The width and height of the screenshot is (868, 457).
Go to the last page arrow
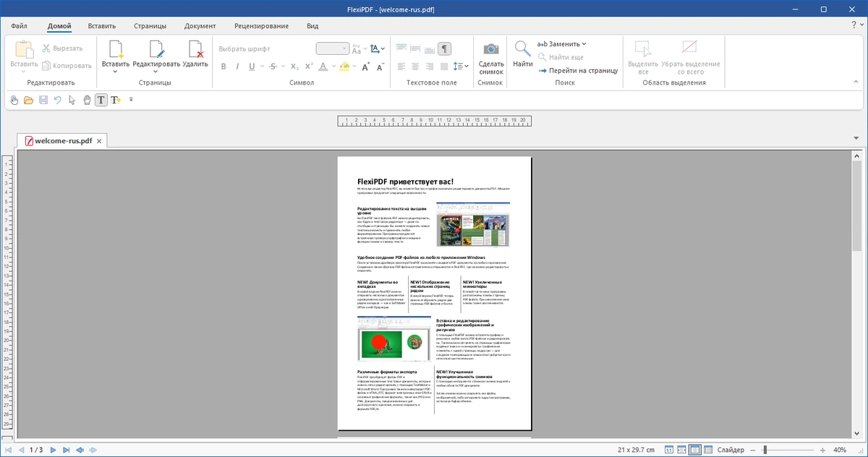[x=67, y=450]
